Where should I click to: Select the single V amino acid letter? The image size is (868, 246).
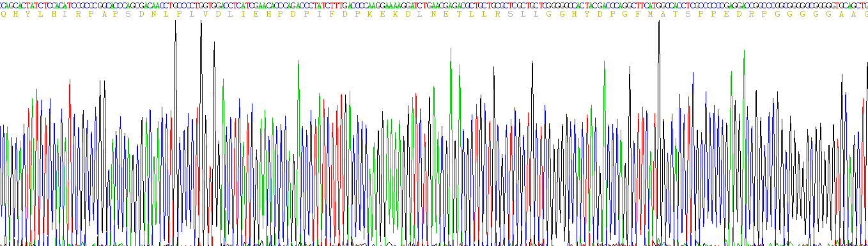(205, 14)
